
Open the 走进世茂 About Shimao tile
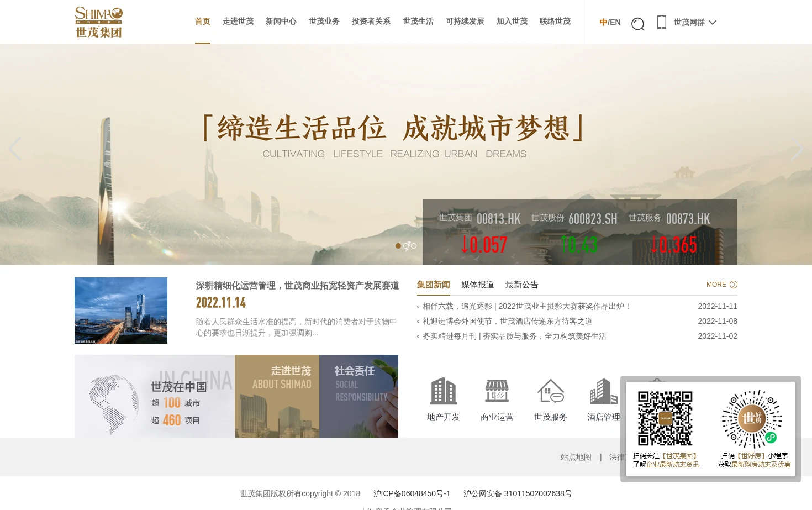click(x=277, y=396)
